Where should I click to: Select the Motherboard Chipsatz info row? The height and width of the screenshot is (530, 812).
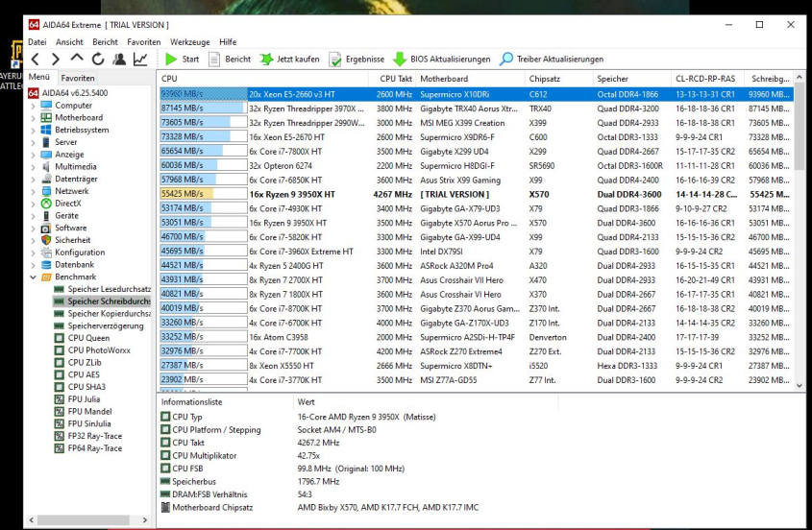320,507
